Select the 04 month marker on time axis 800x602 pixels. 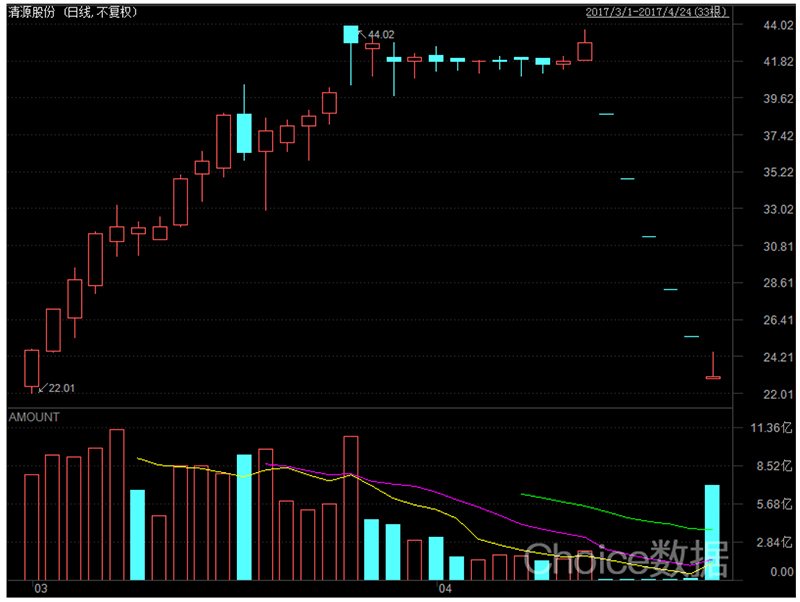tap(443, 589)
